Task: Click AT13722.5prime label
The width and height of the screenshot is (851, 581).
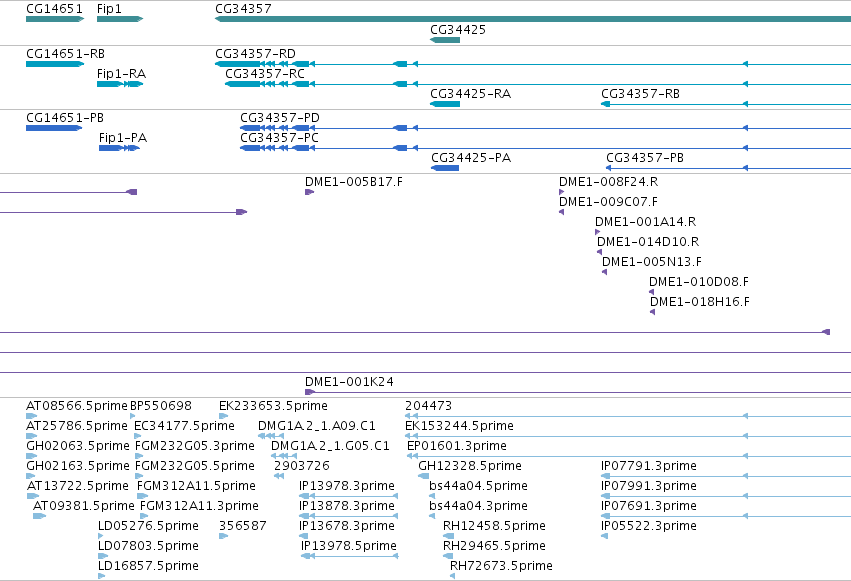Action: point(78,486)
